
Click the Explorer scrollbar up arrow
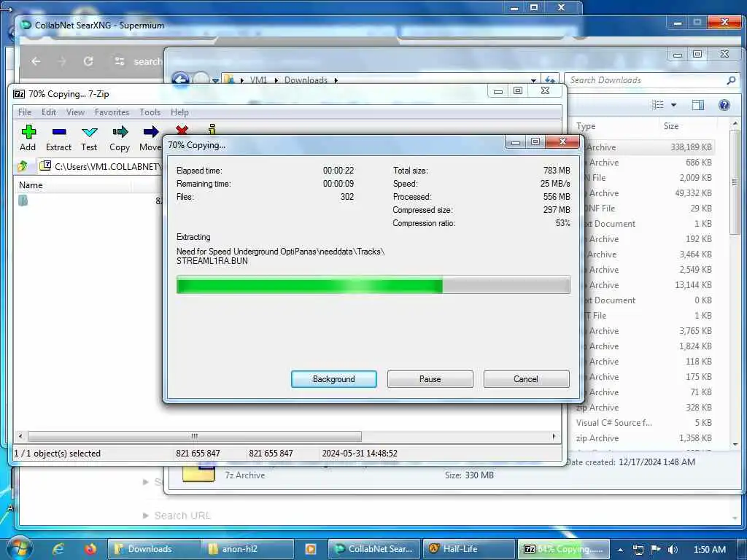tap(735, 123)
